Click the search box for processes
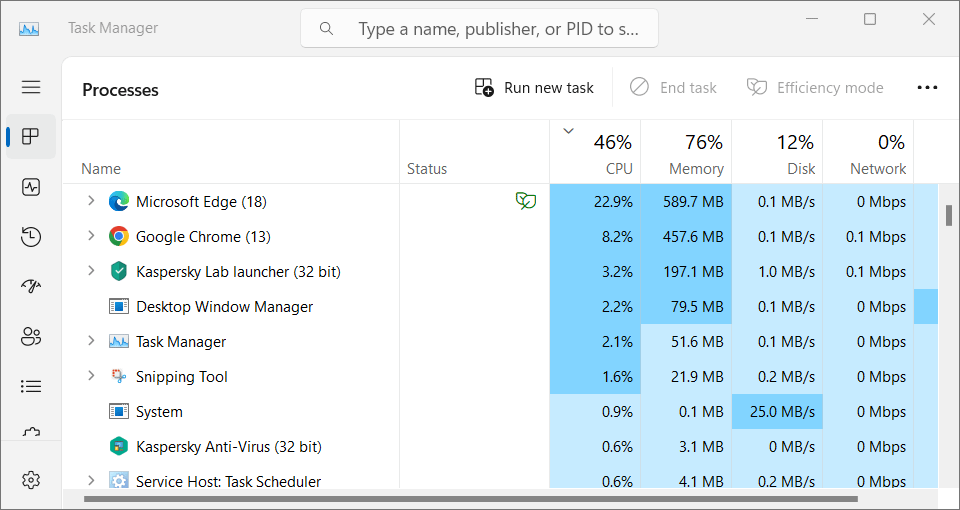The height and width of the screenshot is (510, 960). [480, 29]
